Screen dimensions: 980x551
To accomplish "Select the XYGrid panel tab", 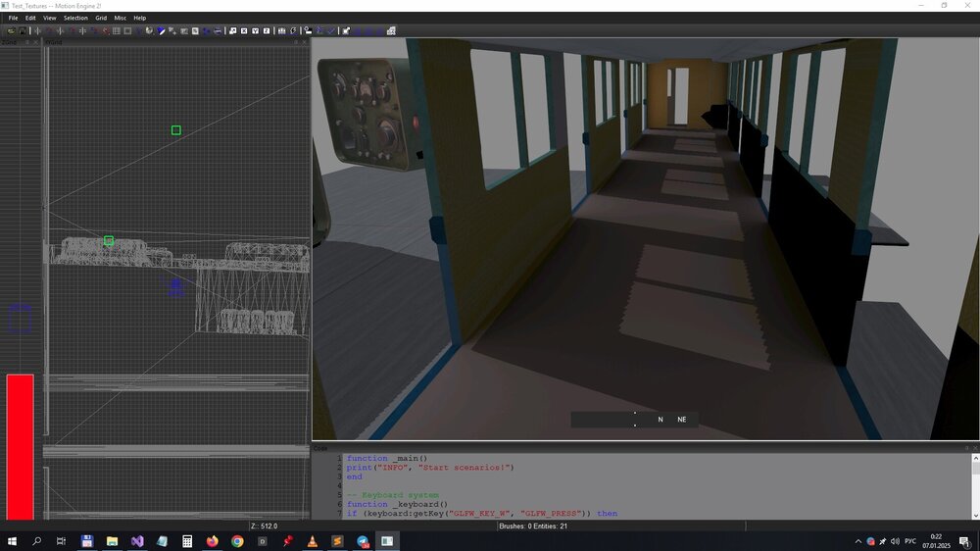I will (54, 42).
